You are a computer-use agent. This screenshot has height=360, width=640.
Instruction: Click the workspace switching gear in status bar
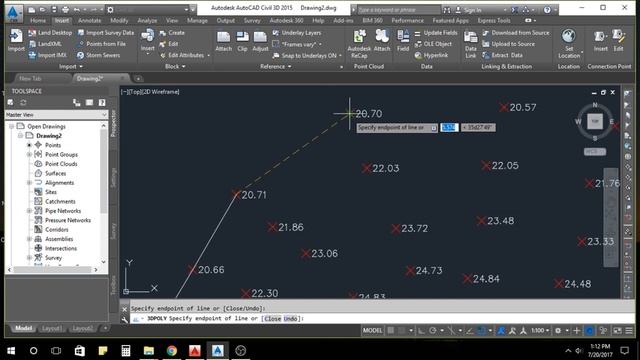click(558, 331)
